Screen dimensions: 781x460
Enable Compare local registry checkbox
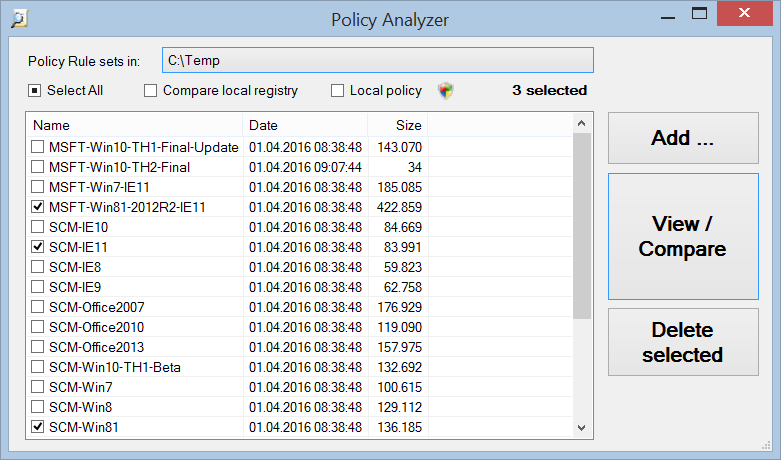[150, 91]
